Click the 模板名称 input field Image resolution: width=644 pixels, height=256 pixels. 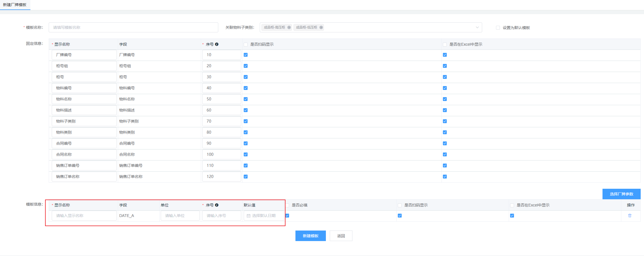pyautogui.click(x=133, y=27)
